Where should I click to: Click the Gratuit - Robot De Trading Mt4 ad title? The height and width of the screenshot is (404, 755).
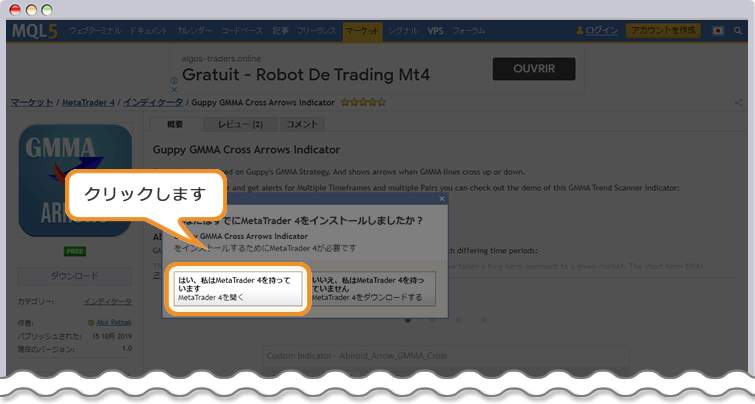click(306, 75)
